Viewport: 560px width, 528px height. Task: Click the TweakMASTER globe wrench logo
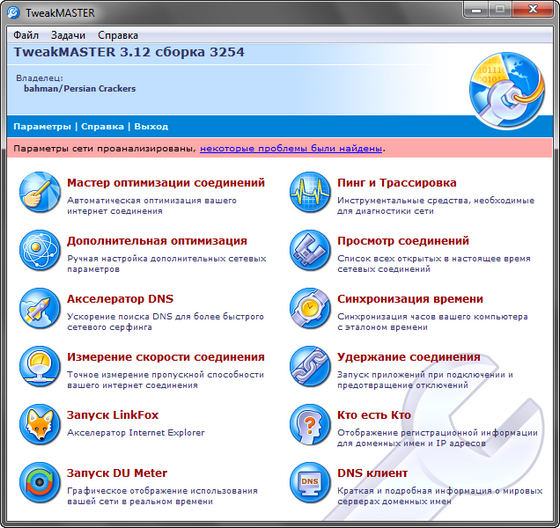tap(507, 90)
